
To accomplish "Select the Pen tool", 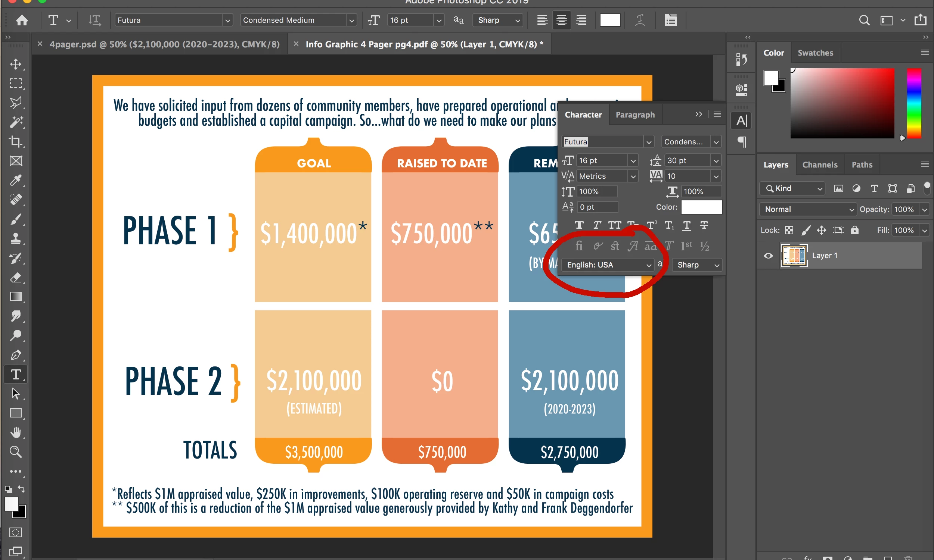I will [15, 355].
